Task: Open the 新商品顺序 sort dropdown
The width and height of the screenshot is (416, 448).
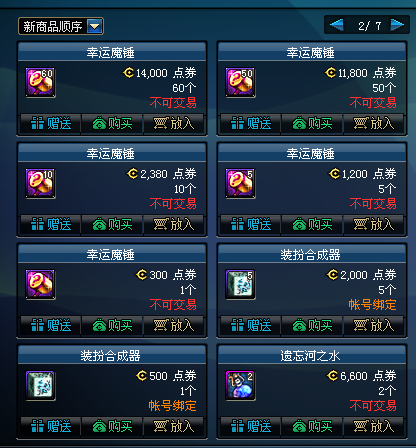Action: point(95,26)
